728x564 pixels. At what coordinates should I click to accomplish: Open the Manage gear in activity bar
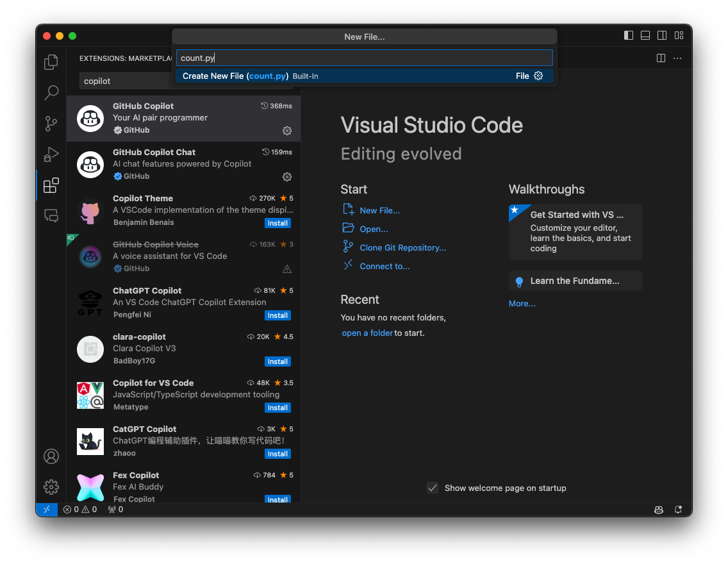(x=51, y=487)
